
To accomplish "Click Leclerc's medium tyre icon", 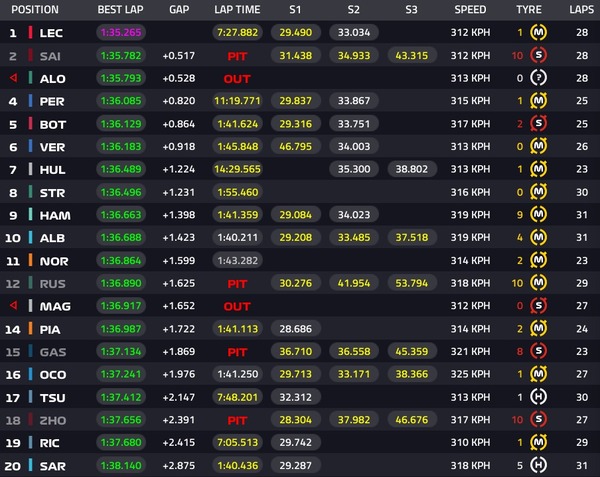I will (538, 33).
